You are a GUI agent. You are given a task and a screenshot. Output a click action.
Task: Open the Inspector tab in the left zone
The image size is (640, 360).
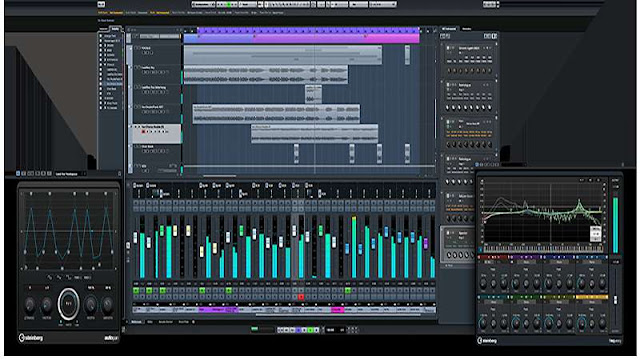pos(104,29)
